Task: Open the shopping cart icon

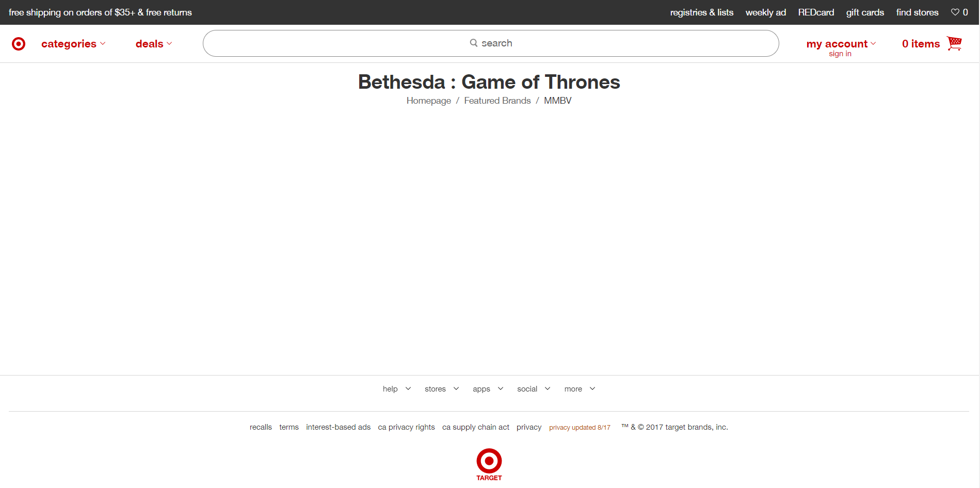Action: (954, 43)
